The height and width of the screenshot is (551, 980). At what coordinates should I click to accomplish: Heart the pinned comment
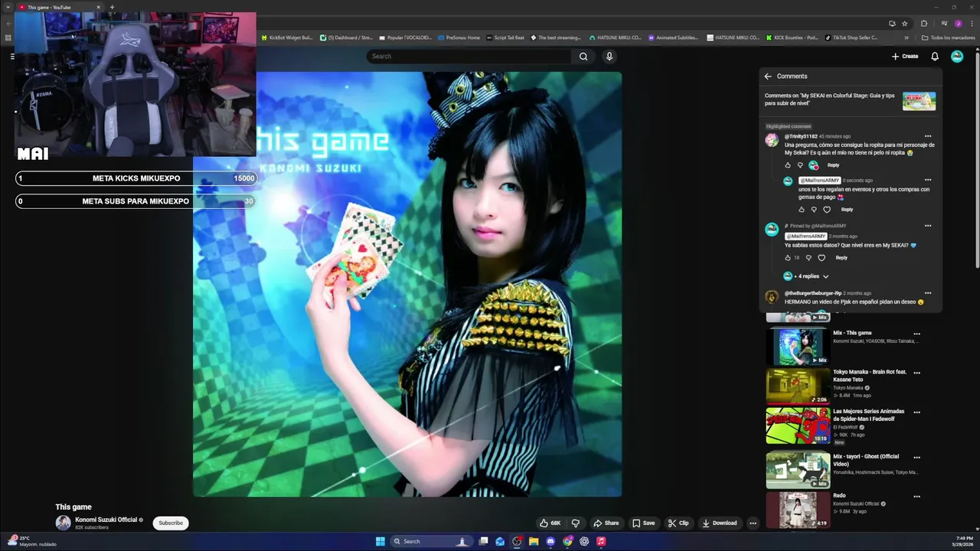pyautogui.click(x=822, y=258)
